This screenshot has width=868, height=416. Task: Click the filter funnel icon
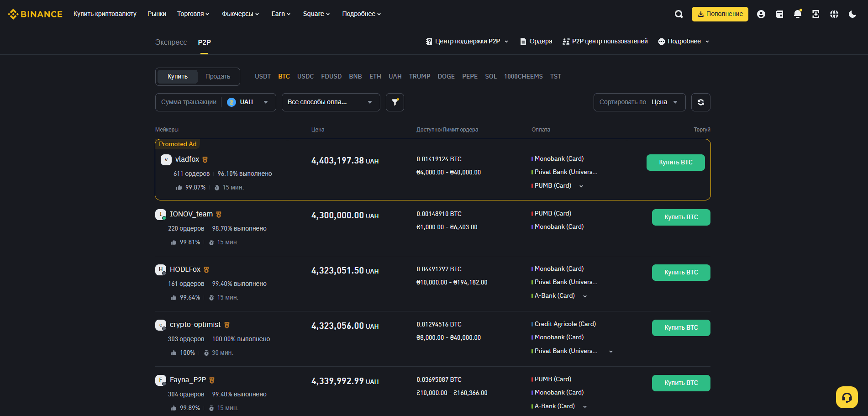[x=395, y=102]
